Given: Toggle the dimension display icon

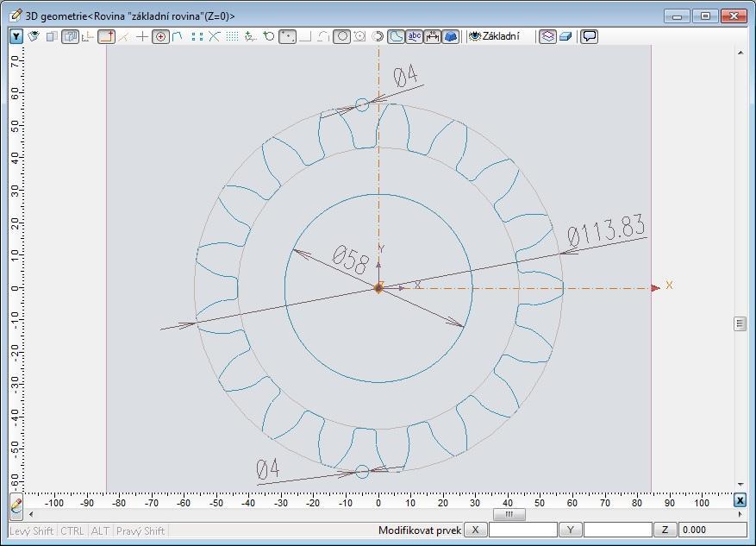Looking at the screenshot, I should point(433,36).
